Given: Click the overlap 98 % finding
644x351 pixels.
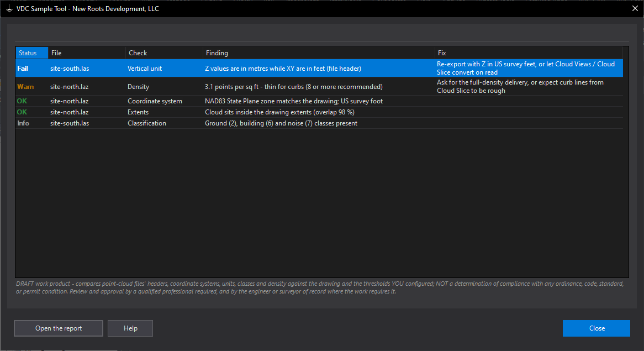Looking at the screenshot, I should click(279, 112).
